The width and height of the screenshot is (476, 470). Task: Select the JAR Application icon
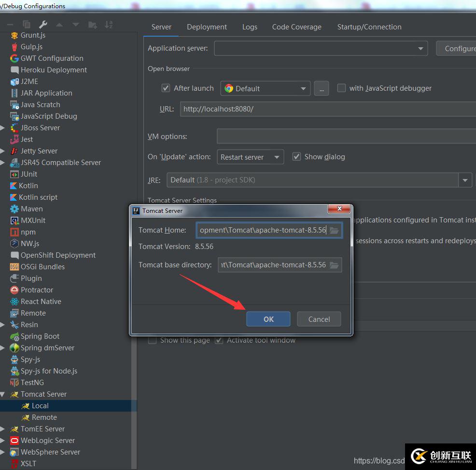(x=14, y=93)
